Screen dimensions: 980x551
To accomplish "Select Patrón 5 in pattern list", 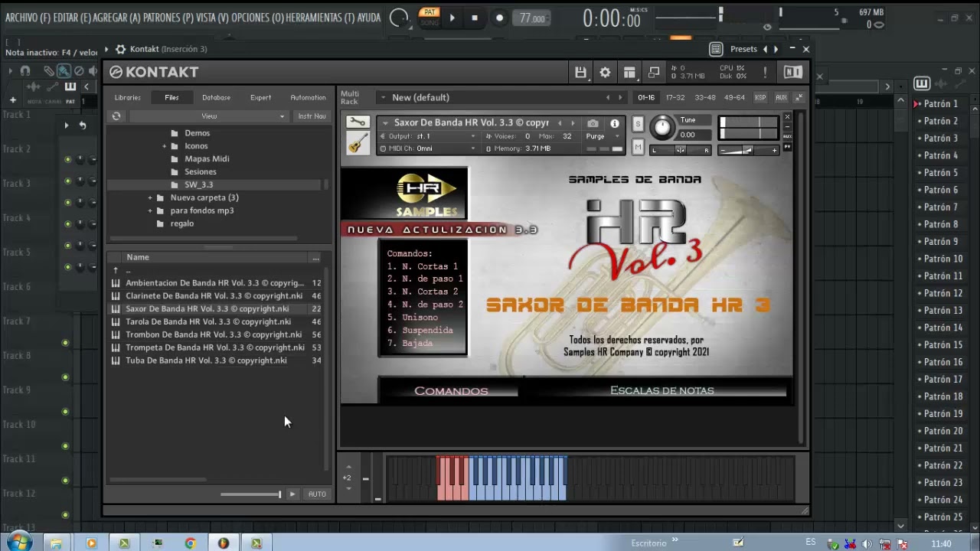I will point(940,172).
